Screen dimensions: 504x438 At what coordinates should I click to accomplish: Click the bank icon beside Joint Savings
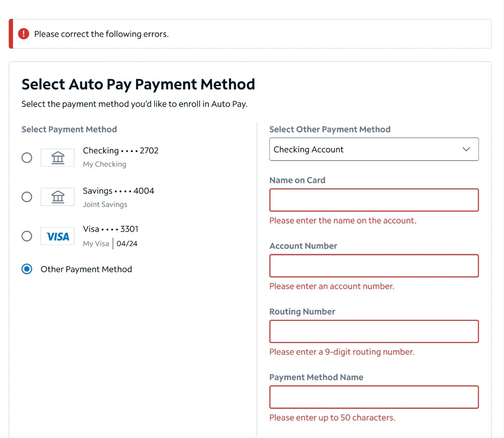(x=57, y=197)
